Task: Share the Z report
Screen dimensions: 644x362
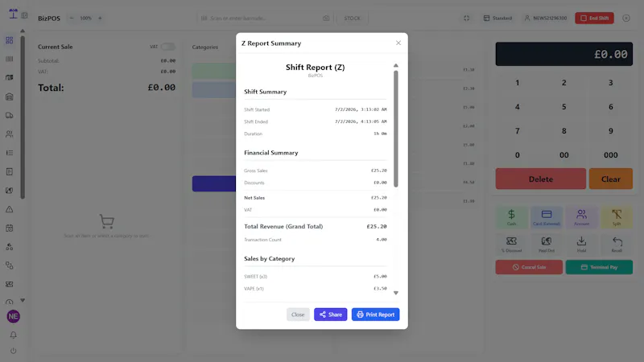Action: (331, 315)
